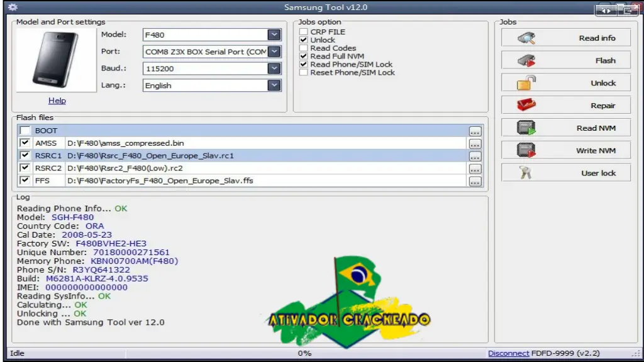Click the Unlock job button
The image size is (644, 362).
(566, 83)
